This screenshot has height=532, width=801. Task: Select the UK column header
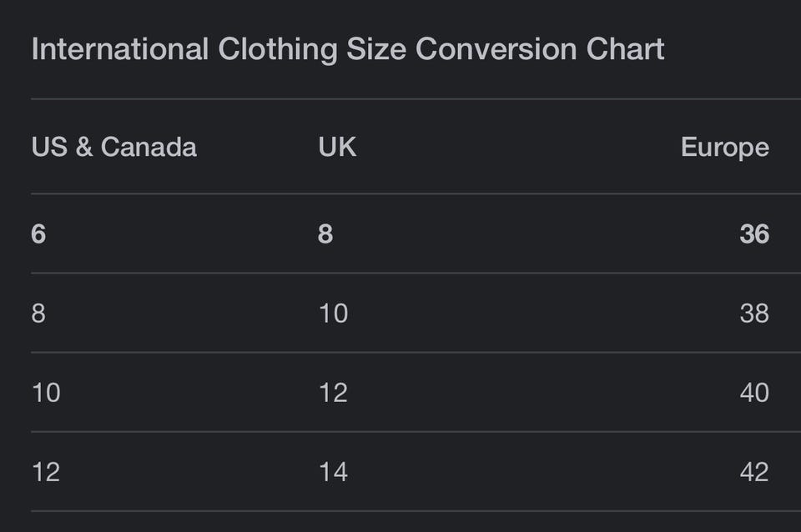pos(337,148)
